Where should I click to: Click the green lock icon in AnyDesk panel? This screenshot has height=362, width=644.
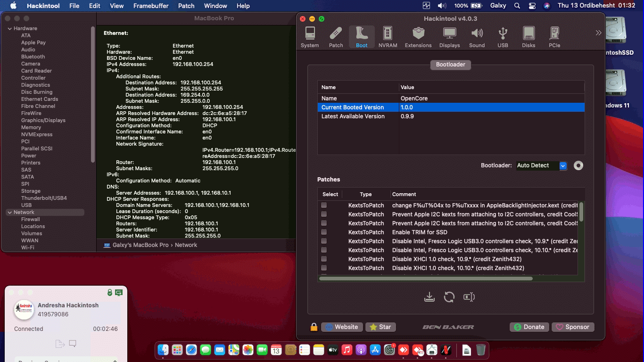[110, 293]
